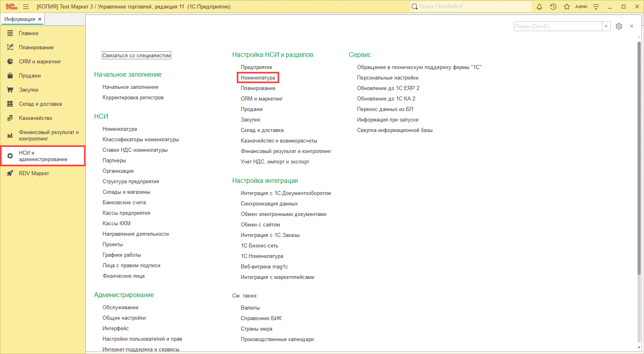The width and height of the screenshot is (644, 354).
Task: Open Физические лица link
Action: click(124, 276)
